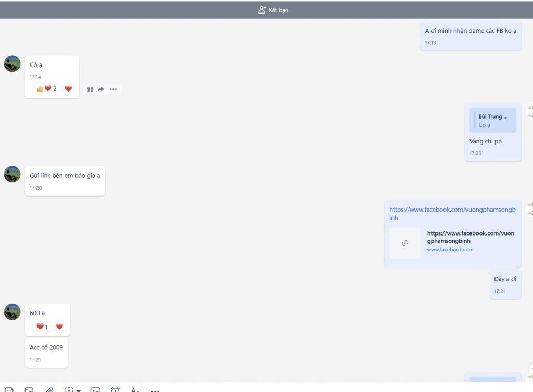Click the link preview chain icon thumbnail
The height and width of the screenshot is (392, 533).
[x=405, y=243]
